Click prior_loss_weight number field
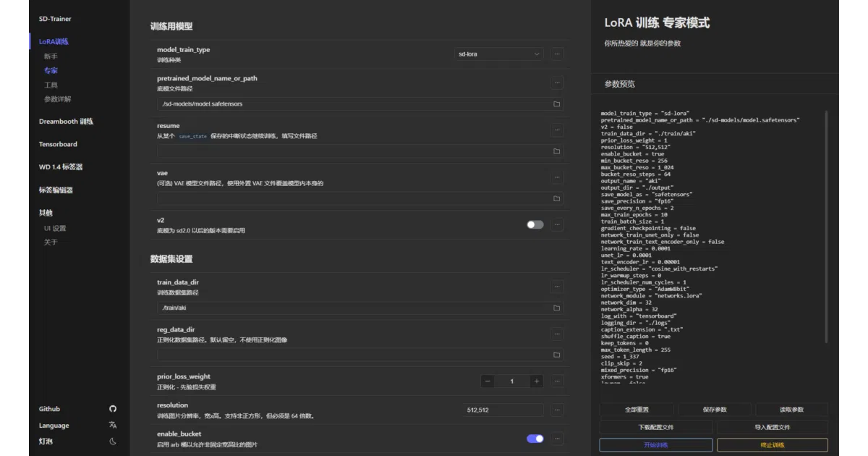The image size is (868, 456). pos(512,381)
